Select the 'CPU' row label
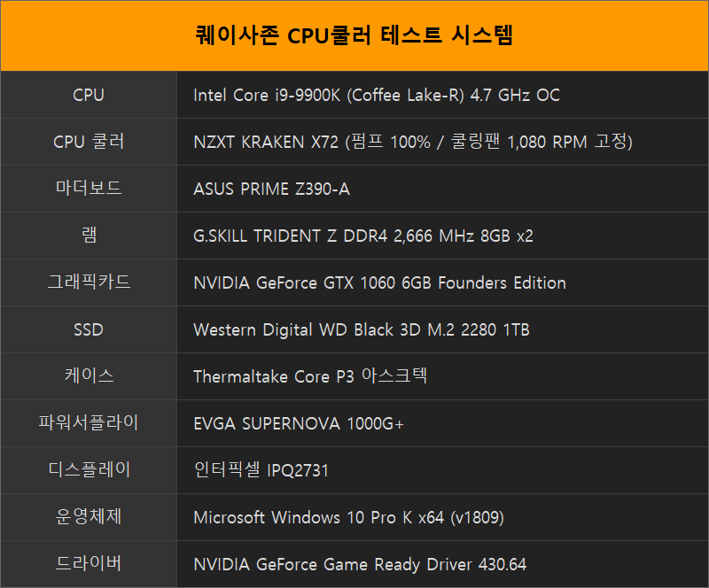 click(x=89, y=95)
